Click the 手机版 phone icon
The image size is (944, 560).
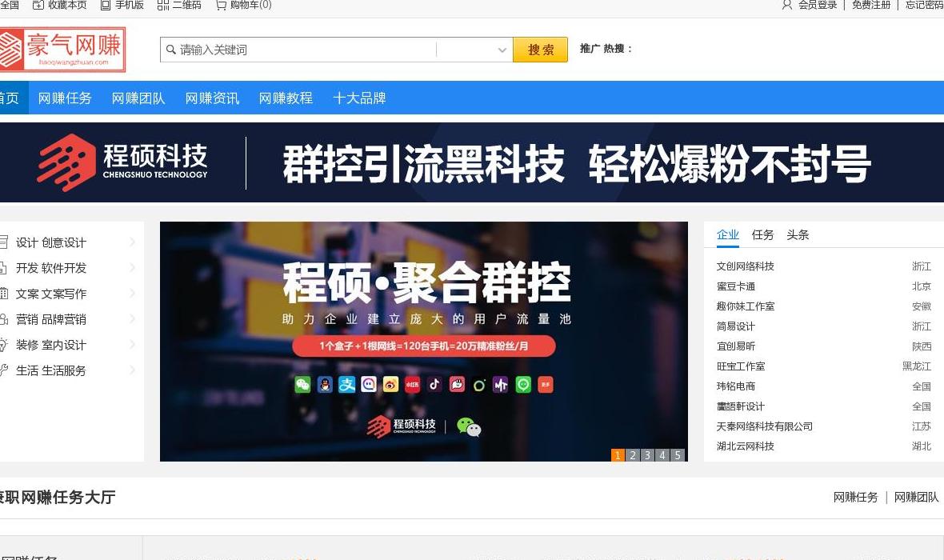click(x=106, y=5)
